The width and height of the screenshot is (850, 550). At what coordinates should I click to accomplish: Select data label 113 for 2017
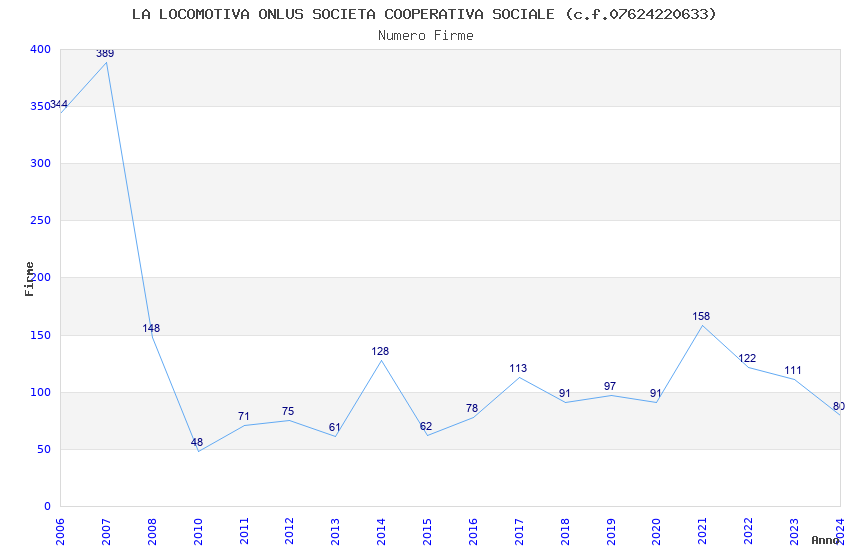pyautogui.click(x=518, y=368)
